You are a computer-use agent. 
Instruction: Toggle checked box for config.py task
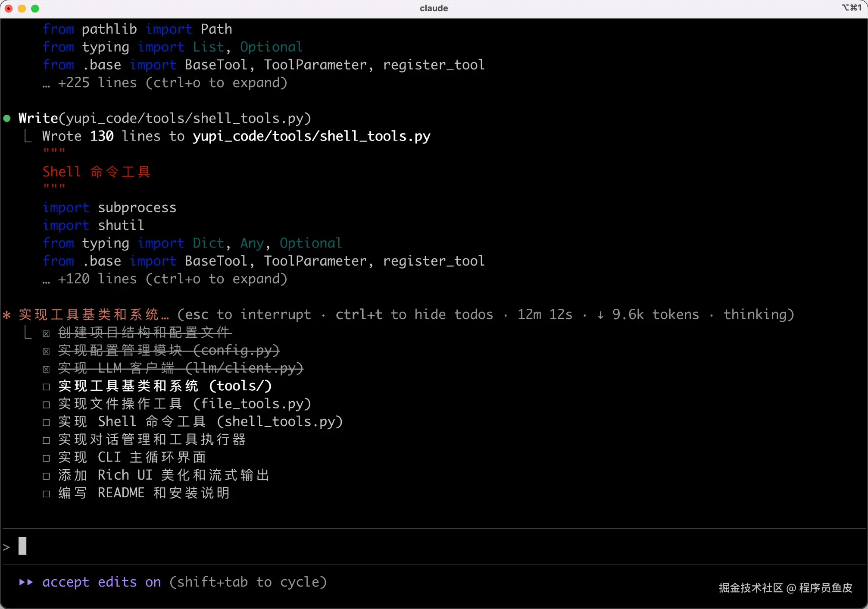coord(46,352)
